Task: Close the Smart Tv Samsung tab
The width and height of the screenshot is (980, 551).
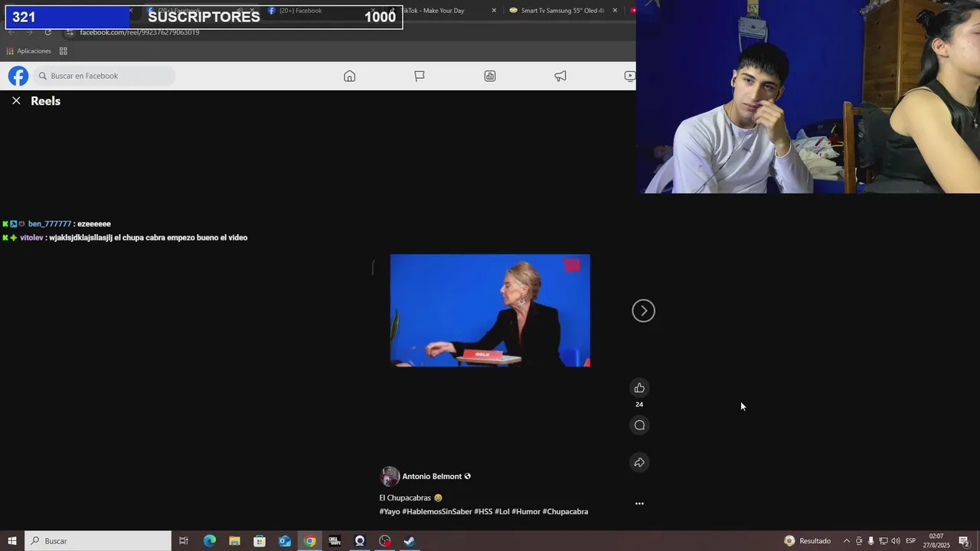Action: click(x=615, y=11)
